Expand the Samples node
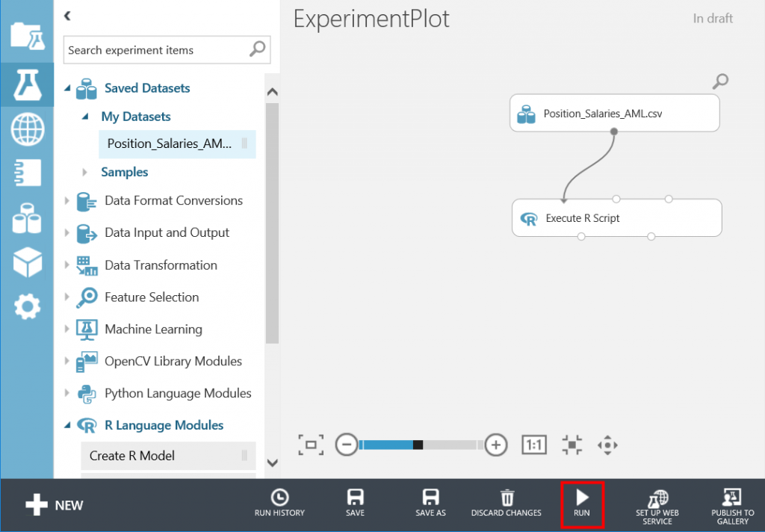The height and width of the screenshot is (532, 765). [85, 172]
